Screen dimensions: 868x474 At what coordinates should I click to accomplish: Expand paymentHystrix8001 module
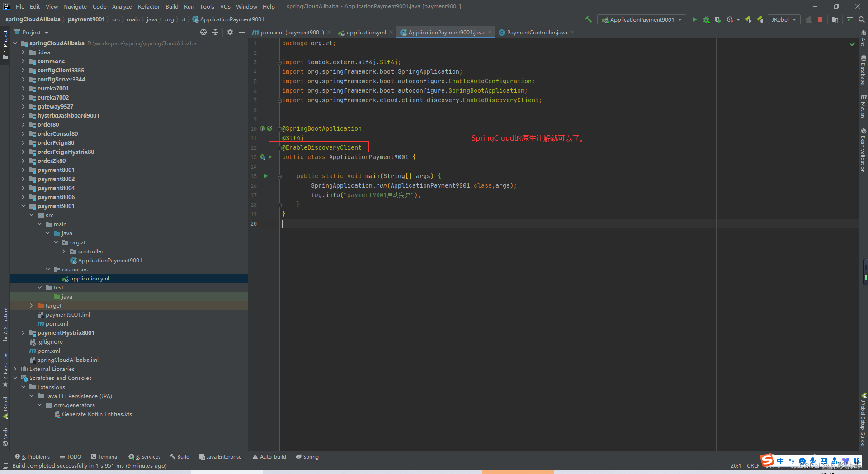point(24,332)
